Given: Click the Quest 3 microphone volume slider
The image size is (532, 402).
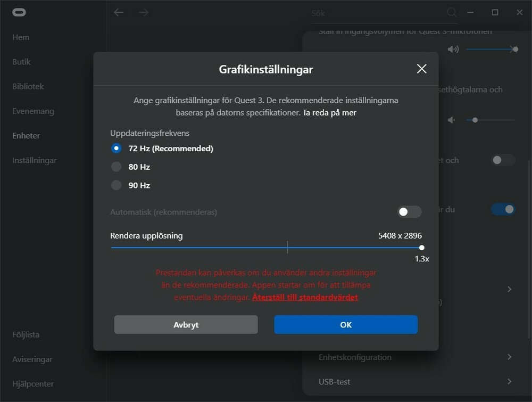Looking at the screenshot, I should click(491, 49).
